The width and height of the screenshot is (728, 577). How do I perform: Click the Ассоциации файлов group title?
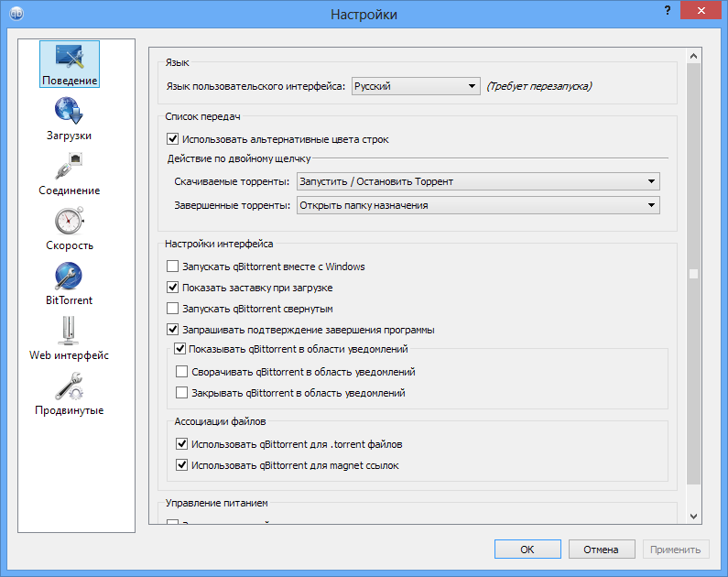pyautogui.click(x=220, y=421)
